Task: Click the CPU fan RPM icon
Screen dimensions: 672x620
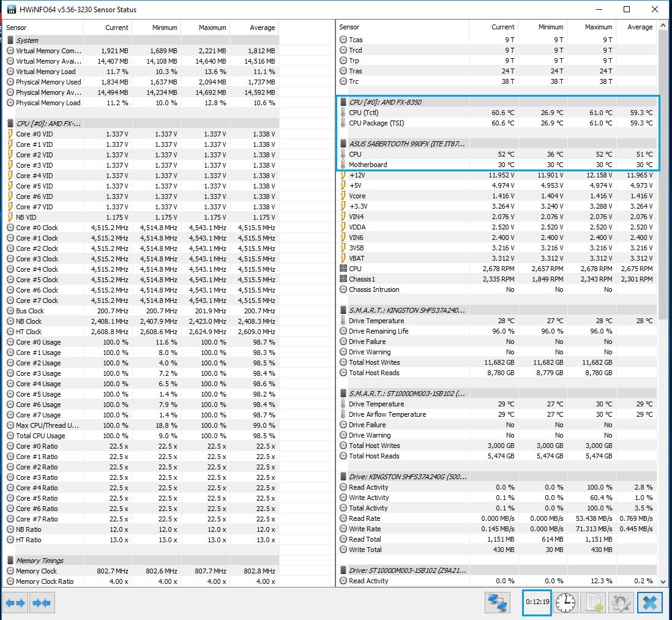Action: [343, 269]
